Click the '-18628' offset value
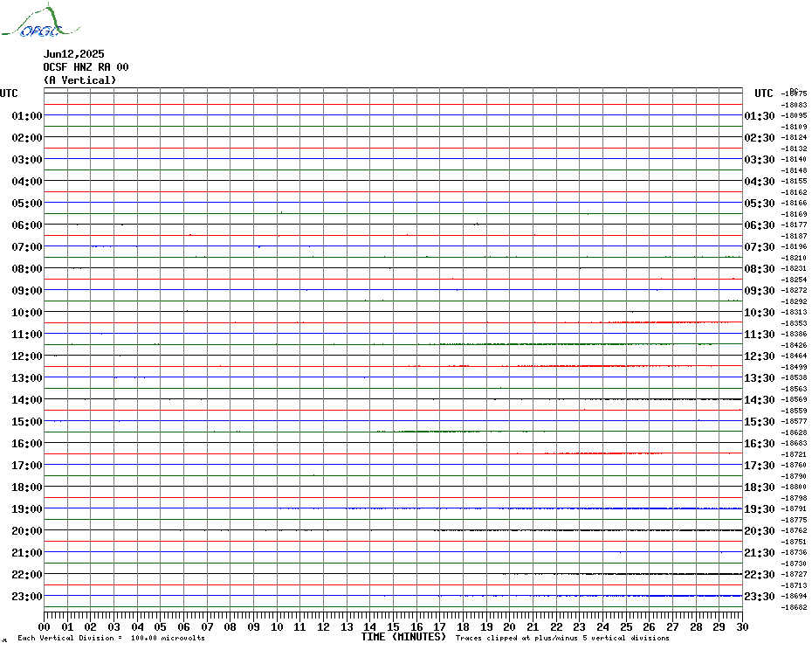Viewport: 812px width, 650px height. [794, 432]
